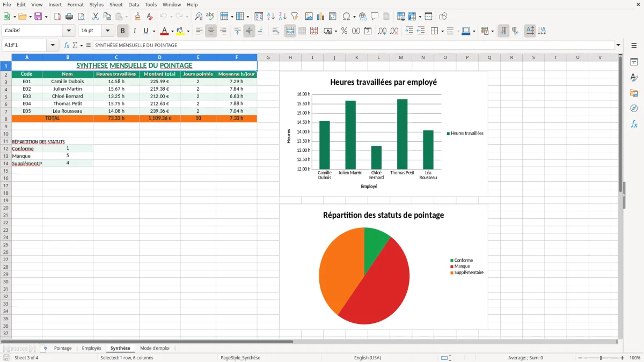The width and height of the screenshot is (644, 362).
Task: Open the underline style dropdown arrow
Action: click(153, 31)
